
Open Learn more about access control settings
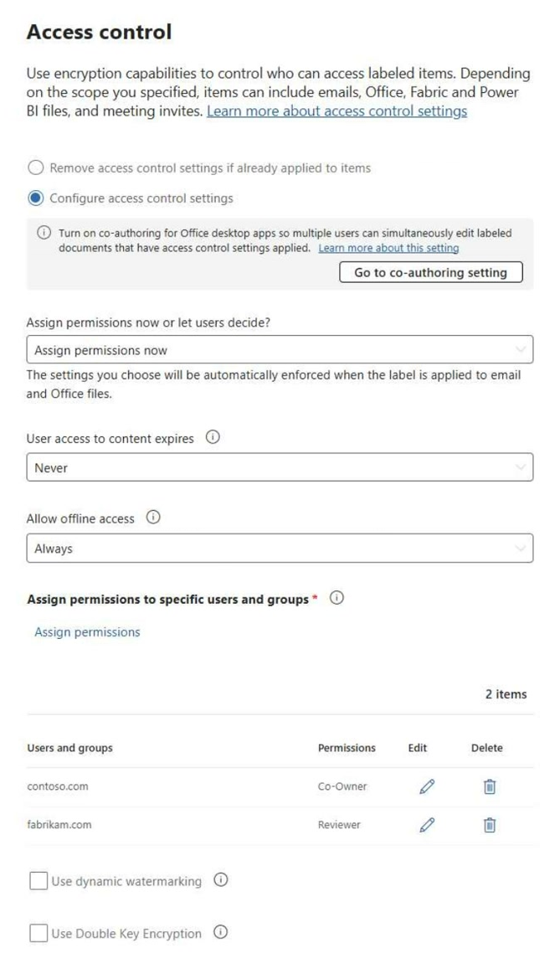click(x=337, y=111)
